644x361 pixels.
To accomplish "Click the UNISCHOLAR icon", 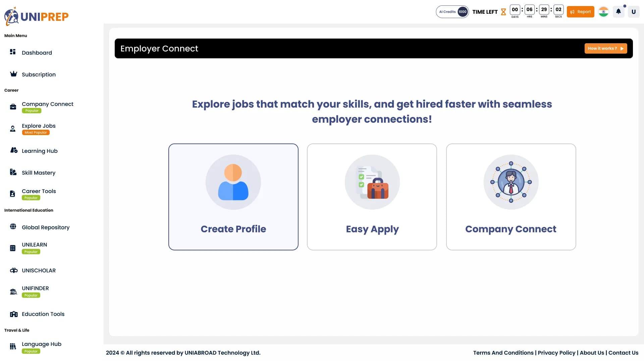I will tap(14, 270).
